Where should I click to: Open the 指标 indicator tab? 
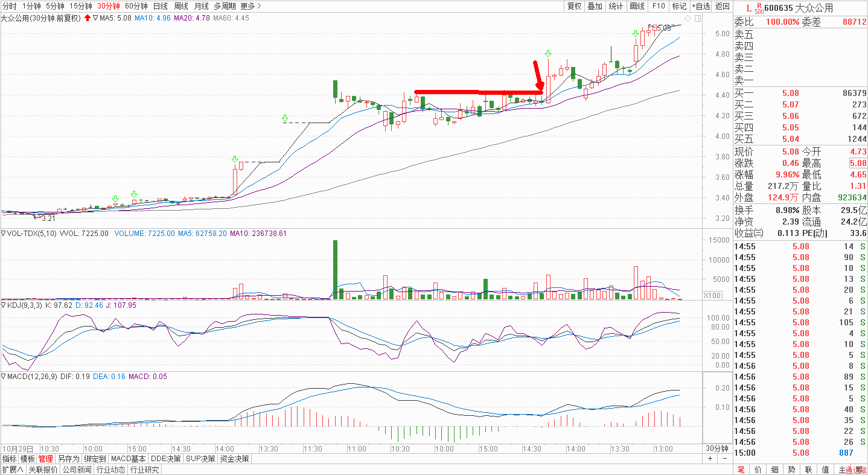click(9, 459)
